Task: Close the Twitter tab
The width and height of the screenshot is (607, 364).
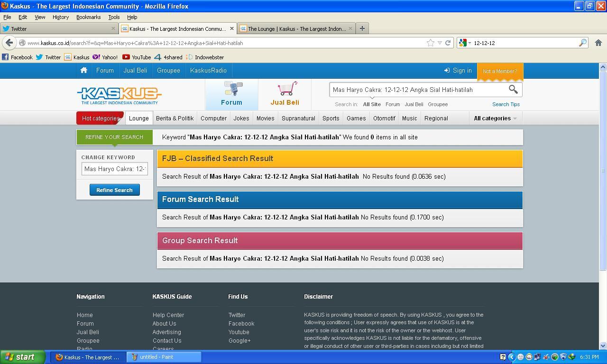Action: pos(113,28)
